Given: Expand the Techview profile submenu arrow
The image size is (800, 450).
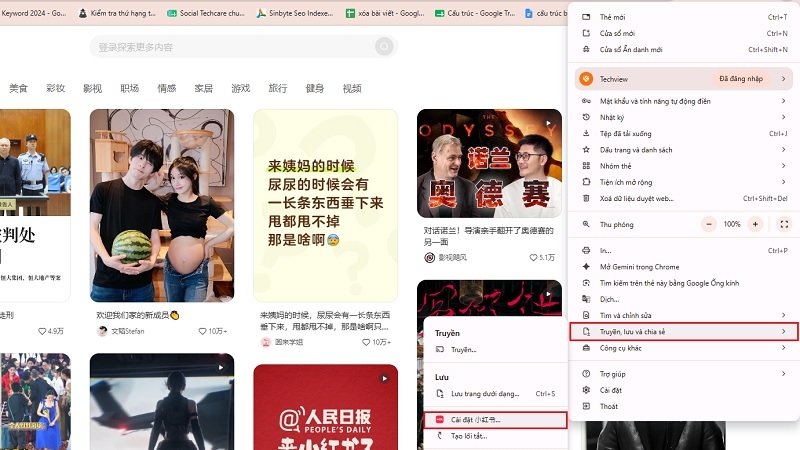Looking at the screenshot, I should pos(783,79).
